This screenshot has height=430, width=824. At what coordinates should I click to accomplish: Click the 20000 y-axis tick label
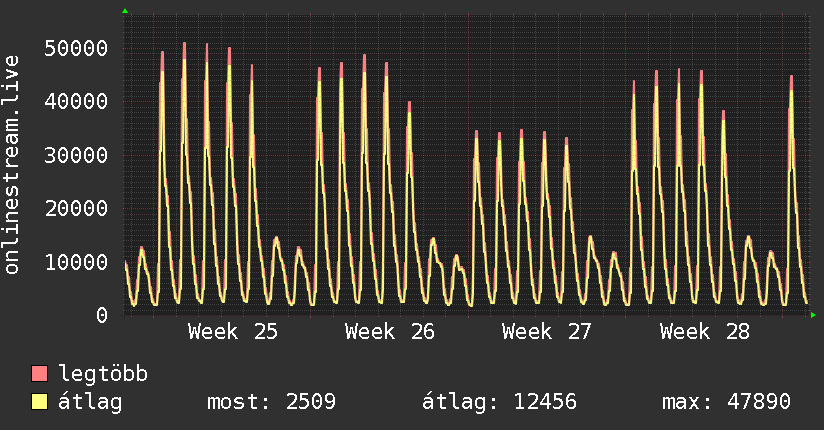click(x=76, y=209)
